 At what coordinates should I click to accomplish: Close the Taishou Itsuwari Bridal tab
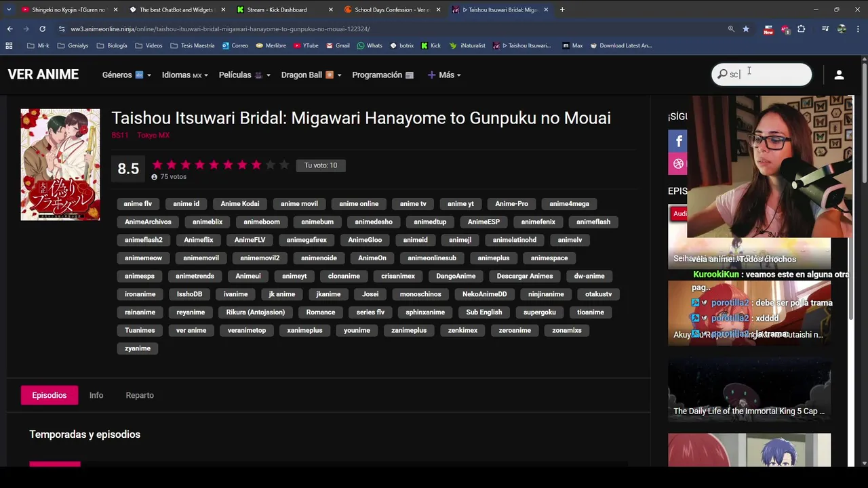coord(546,9)
